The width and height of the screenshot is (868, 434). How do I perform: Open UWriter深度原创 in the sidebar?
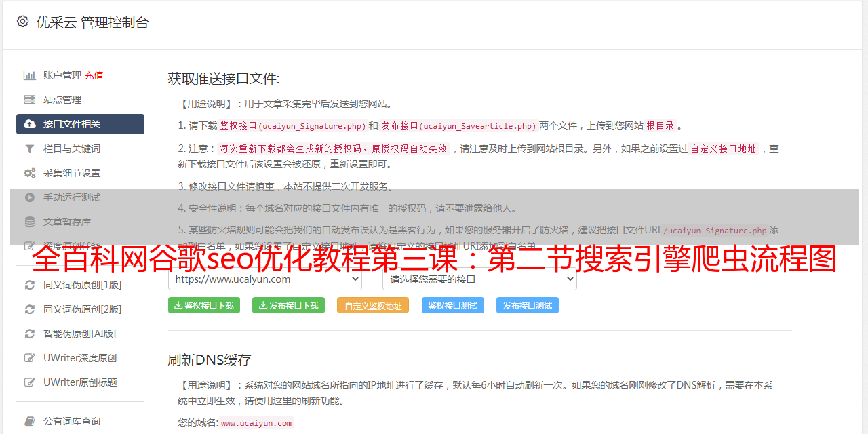[80, 358]
